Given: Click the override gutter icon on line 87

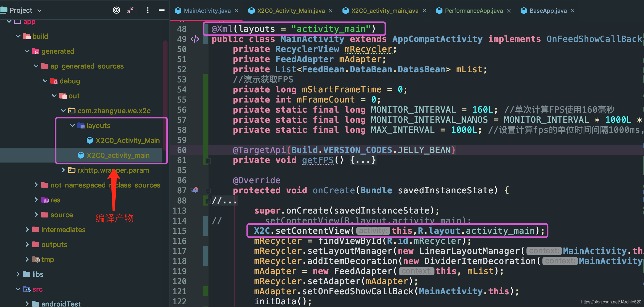Looking at the screenshot, I should tap(195, 190).
